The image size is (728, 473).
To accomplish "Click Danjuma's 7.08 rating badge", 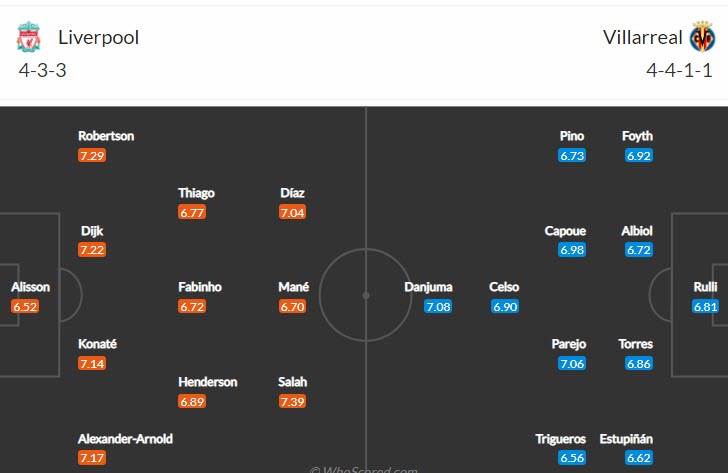I will pyautogui.click(x=438, y=307).
